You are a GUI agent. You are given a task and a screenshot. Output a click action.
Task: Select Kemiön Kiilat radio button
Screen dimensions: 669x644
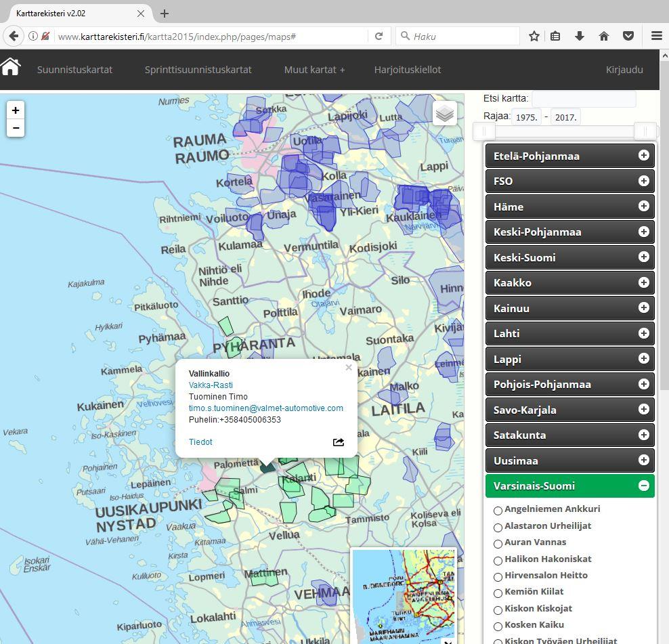[498, 594]
